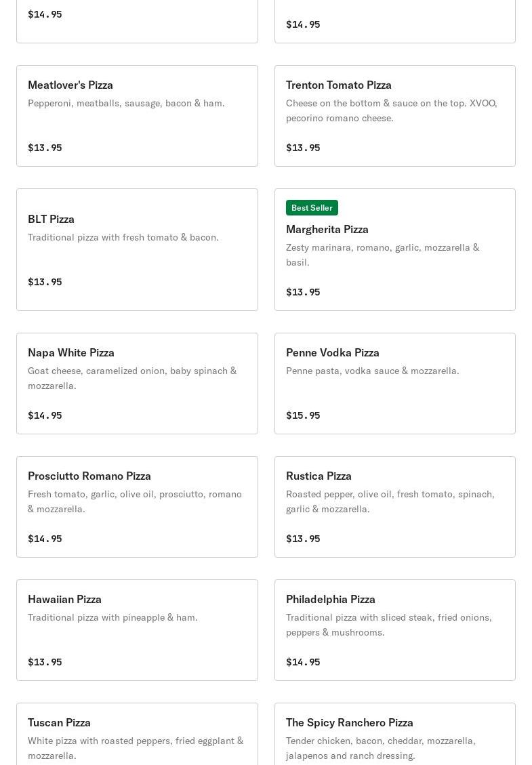Select the Trenton Tomato Pizza card

tap(394, 116)
